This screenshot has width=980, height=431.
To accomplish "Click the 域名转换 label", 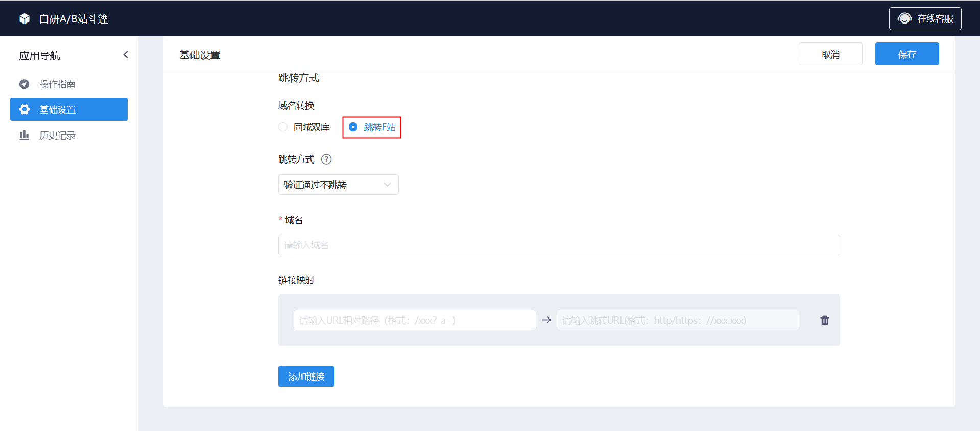I will tap(296, 106).
